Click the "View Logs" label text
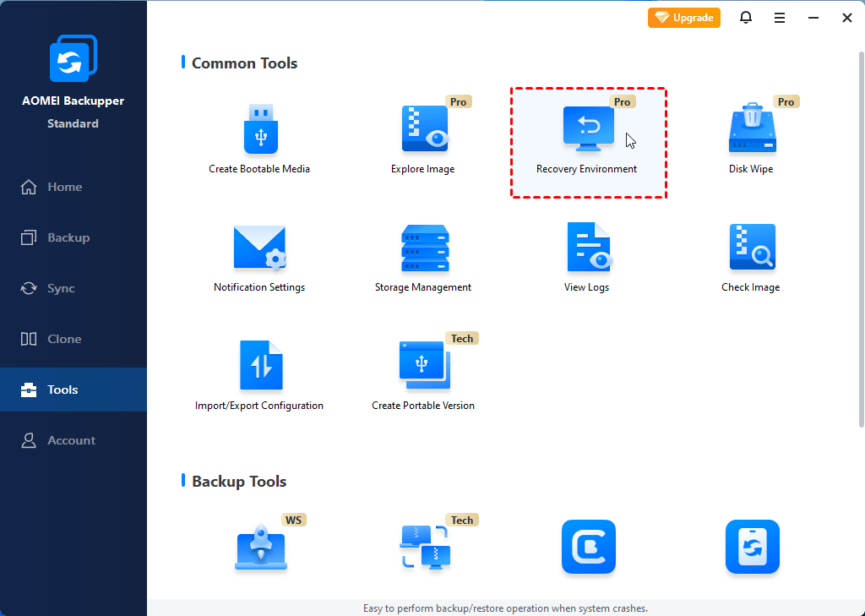865x616 pixels. click(586, 287)
